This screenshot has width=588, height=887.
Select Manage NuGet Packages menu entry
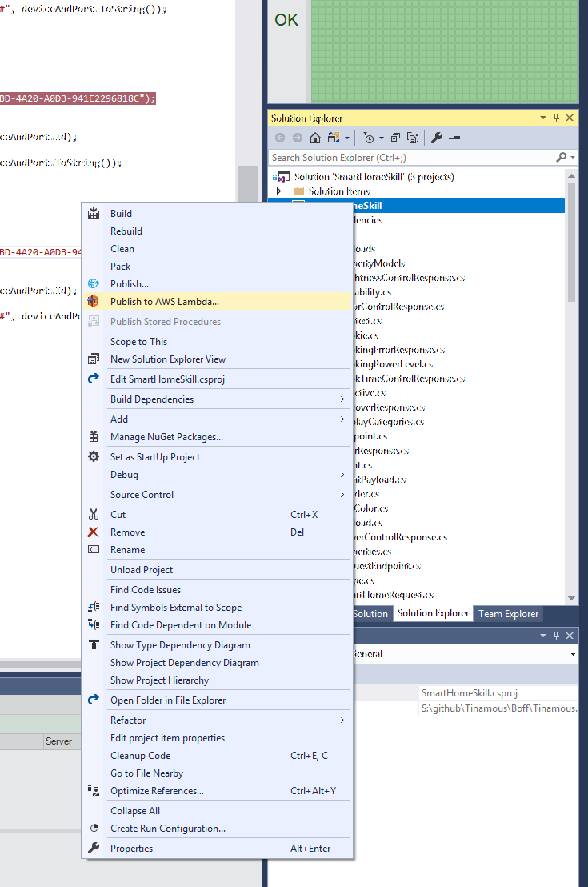166,437
